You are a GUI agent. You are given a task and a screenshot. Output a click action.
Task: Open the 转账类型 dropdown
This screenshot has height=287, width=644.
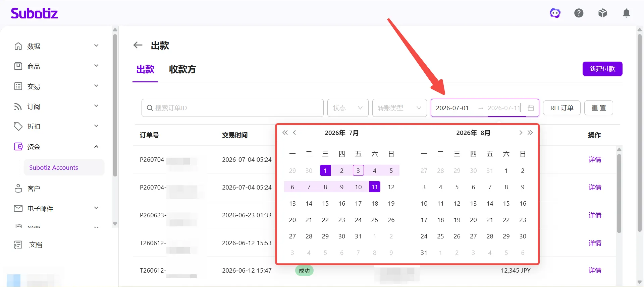[399, 108]
